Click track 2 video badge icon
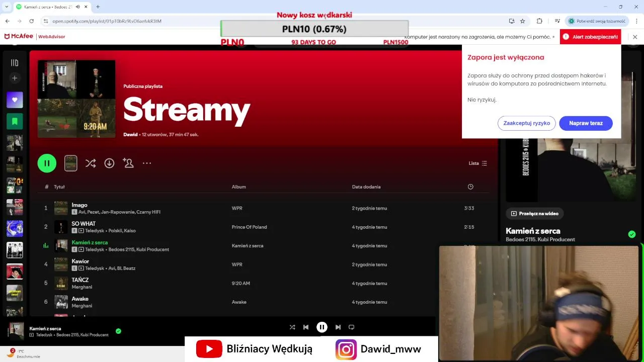The width and height of the screenshot is (644, 362). coord(82,231)
